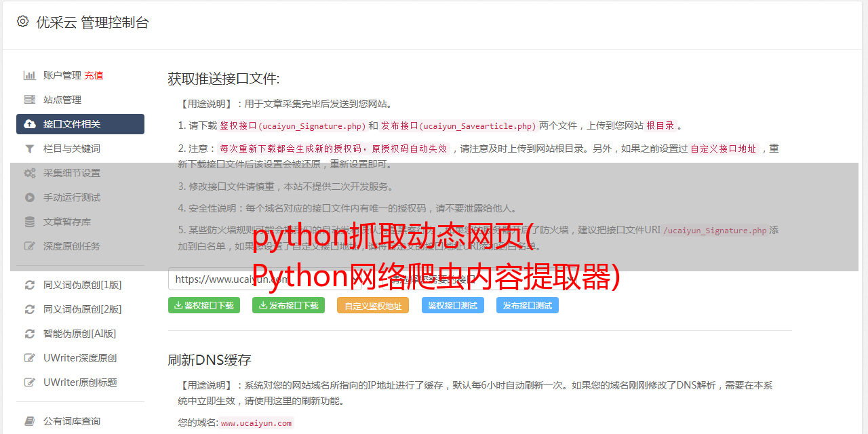Click the play icon for 手动运行测试
The width and height of the screenshot is (868, 434).
(30, 197)
